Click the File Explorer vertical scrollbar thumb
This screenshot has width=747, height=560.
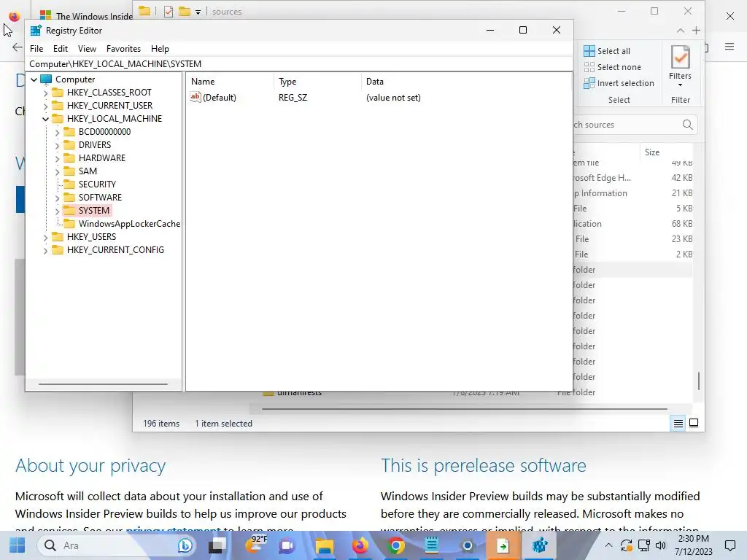pyautogui.click(x=698, y=381)
